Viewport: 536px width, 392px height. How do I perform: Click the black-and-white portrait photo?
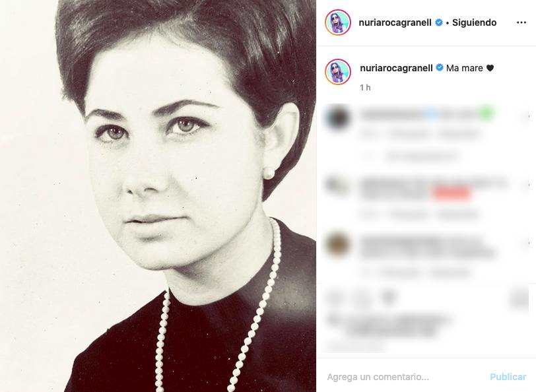point(158,196)
